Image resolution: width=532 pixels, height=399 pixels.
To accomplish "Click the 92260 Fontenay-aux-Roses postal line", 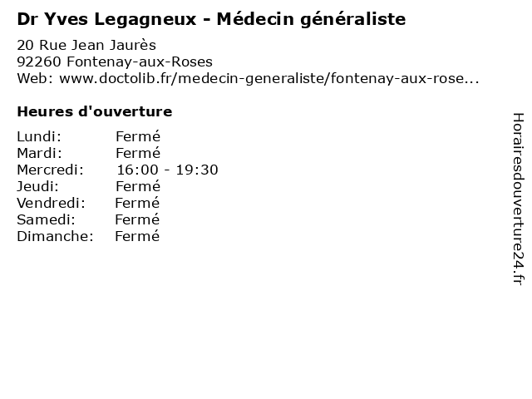I will click(x=114, y=62).
